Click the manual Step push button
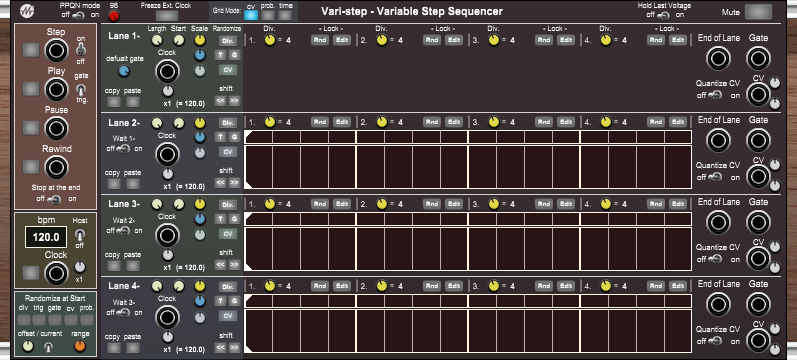This screenshot has width=797, height=360. click(31, 49)
